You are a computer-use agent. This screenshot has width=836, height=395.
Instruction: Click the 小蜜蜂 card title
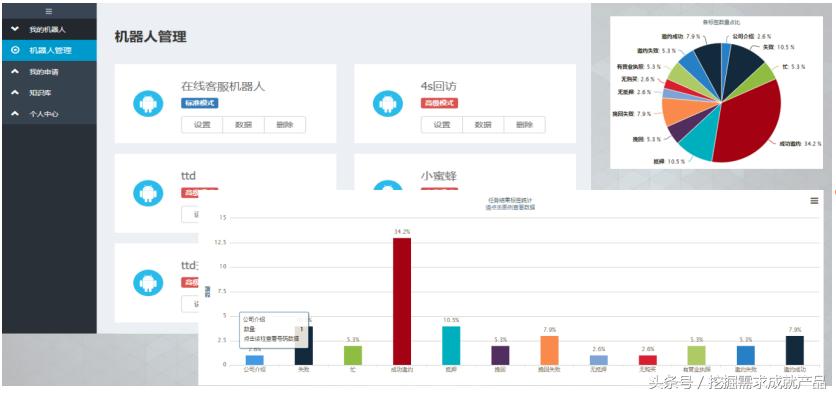pos(438,176)
